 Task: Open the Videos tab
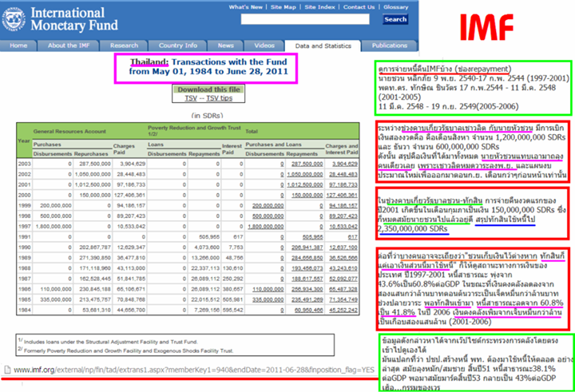(x=264, y=46)
